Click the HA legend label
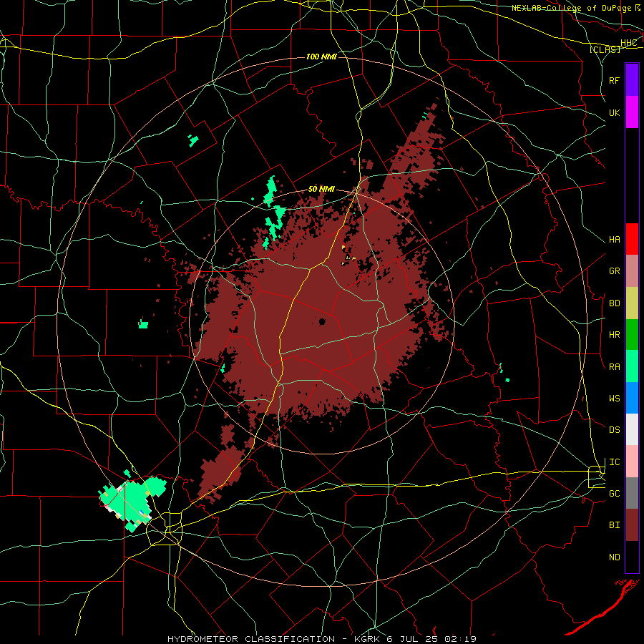The image size is (644, 644). pos(614,240)
